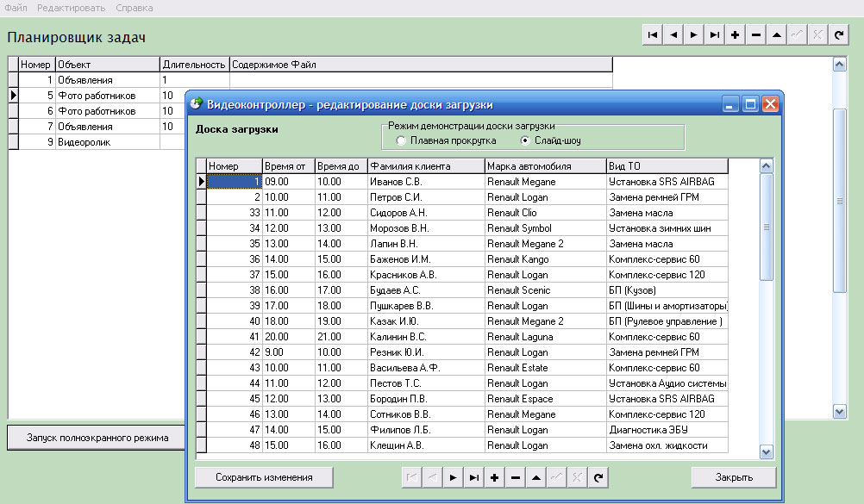Go to next record in Доска загрузки navigator

(454, 477)
